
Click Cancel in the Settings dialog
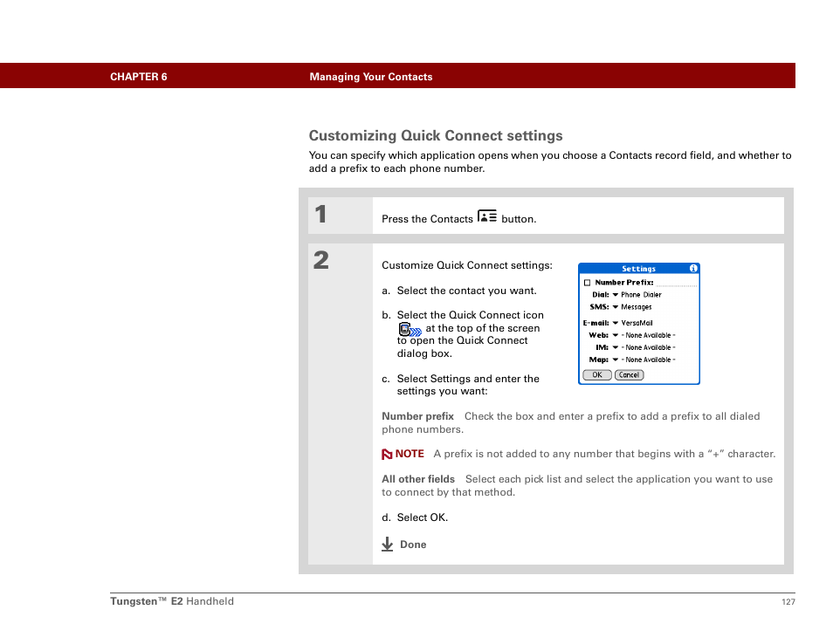click(x=629, y=375)
